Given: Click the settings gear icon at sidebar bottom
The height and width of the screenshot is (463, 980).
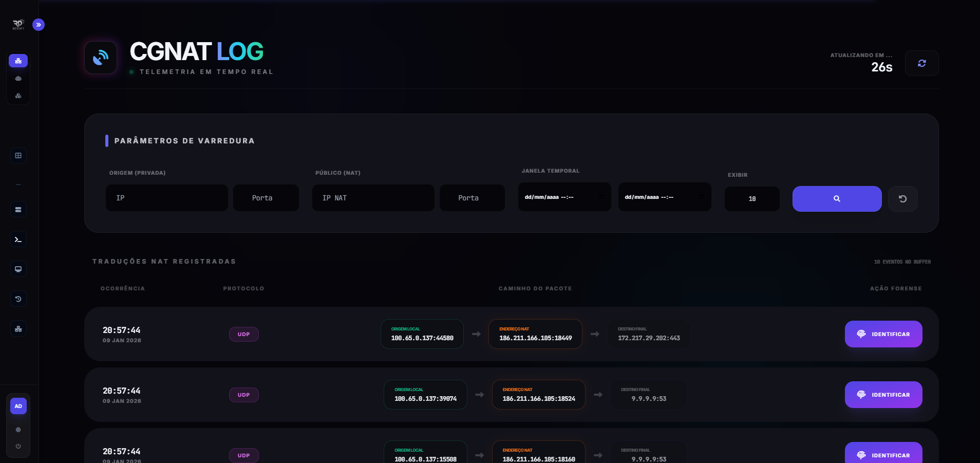Looking at the screenshot, I should 18,430.
